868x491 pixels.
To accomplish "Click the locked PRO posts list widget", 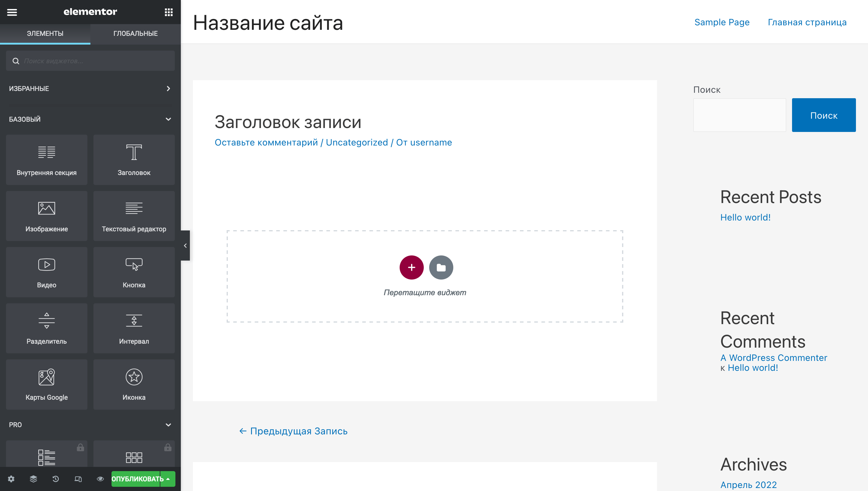I will [x=46, y=454].
